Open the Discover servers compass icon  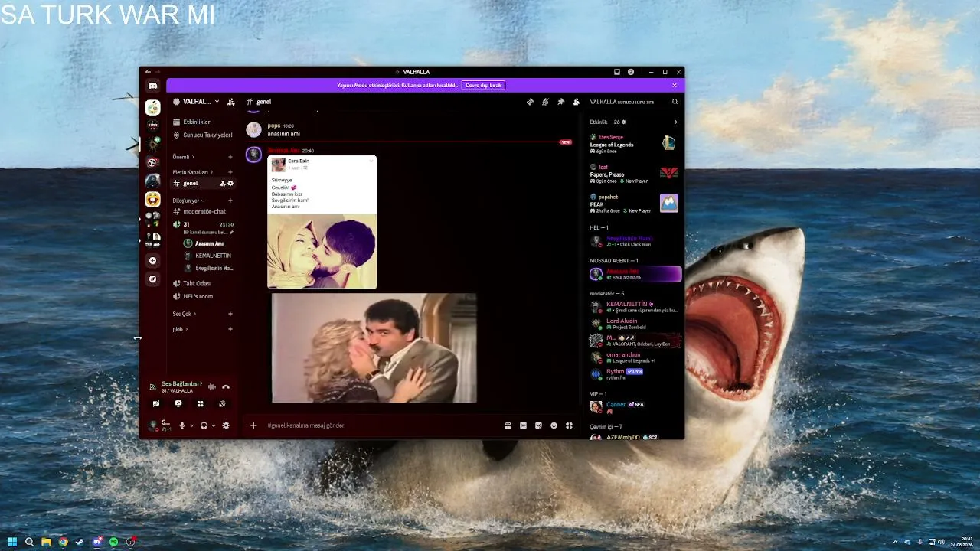click(152, 279)
